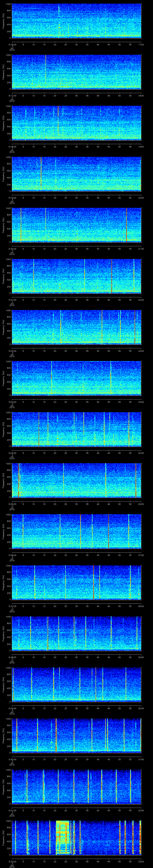
Task: Select the spectrogram panel starting at 5:31:00
Action: pyautogui.click(x=76, y=787)
